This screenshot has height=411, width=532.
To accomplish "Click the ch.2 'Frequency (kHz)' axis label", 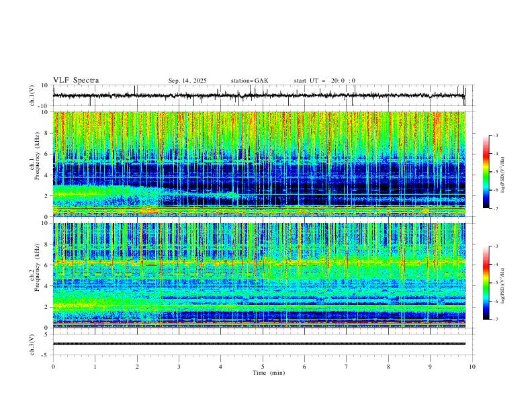I will [38, 267].
